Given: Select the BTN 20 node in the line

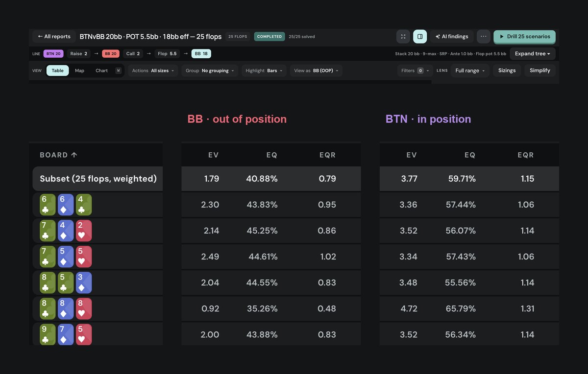Looking at the screenshot, I should click(x=54, y=54).
